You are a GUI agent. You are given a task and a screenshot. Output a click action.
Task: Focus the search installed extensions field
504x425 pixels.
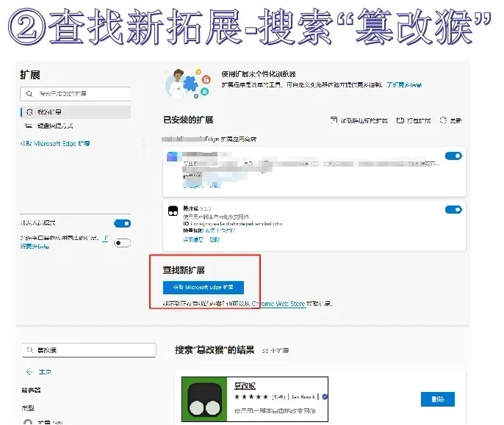click(x=75, y=94)
